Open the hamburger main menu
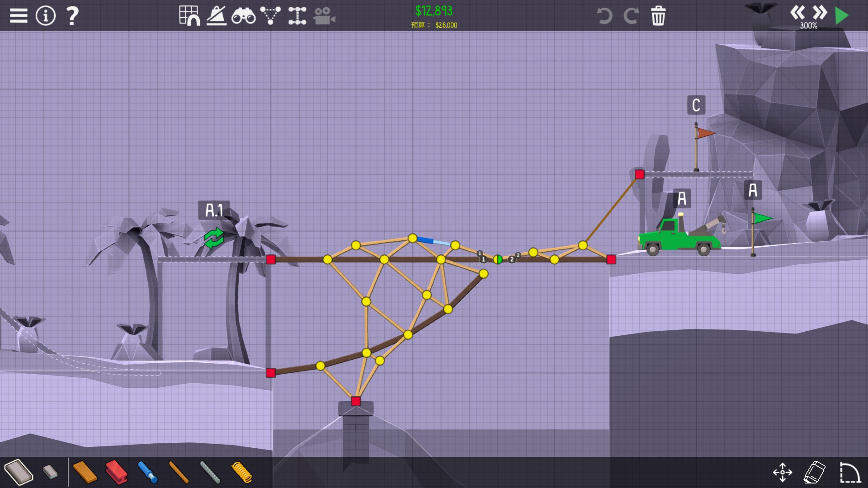 [x=19, y=16]
